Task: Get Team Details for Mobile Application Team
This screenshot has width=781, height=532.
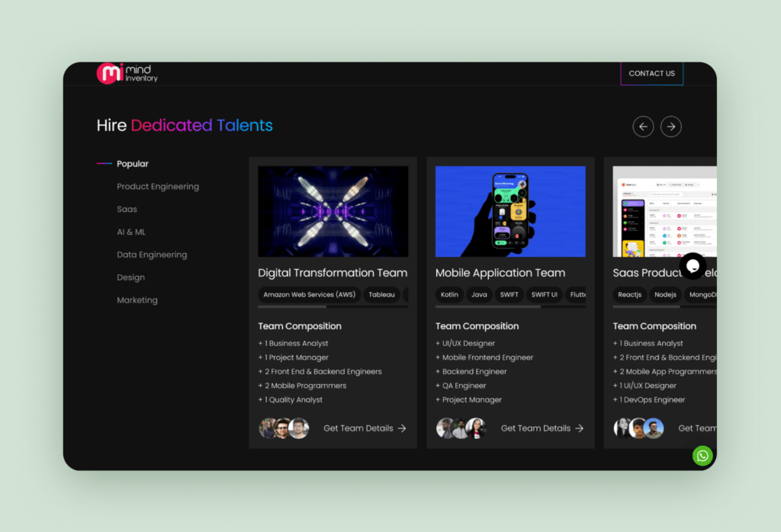Action: point(542,428)
